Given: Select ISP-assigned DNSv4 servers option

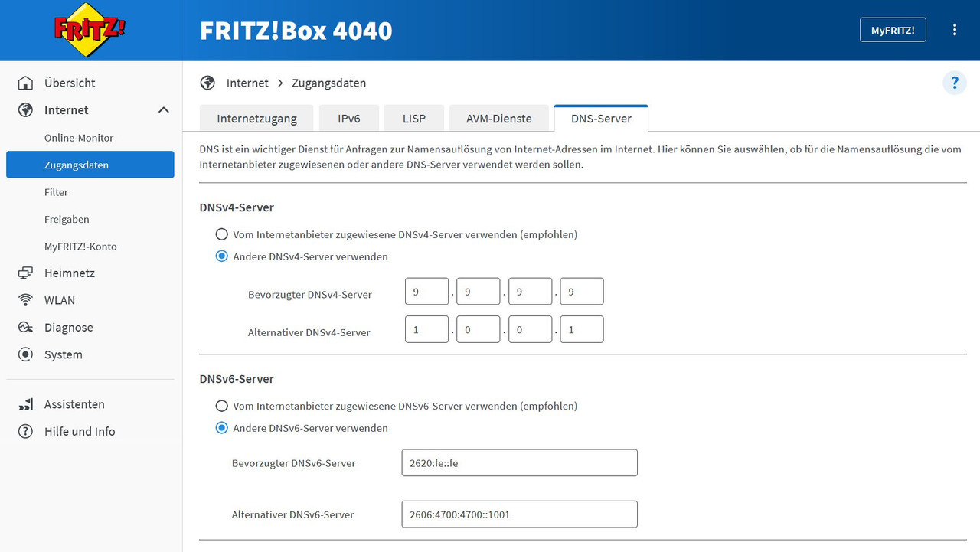Looking at the screenshot, I should pyautogui.click(x=221, y=234).
